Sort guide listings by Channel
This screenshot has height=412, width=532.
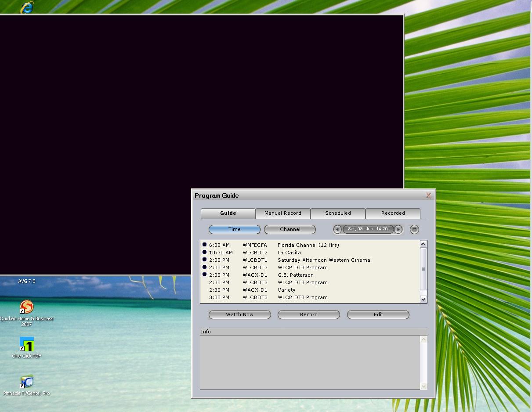click(x=290, y=229)
